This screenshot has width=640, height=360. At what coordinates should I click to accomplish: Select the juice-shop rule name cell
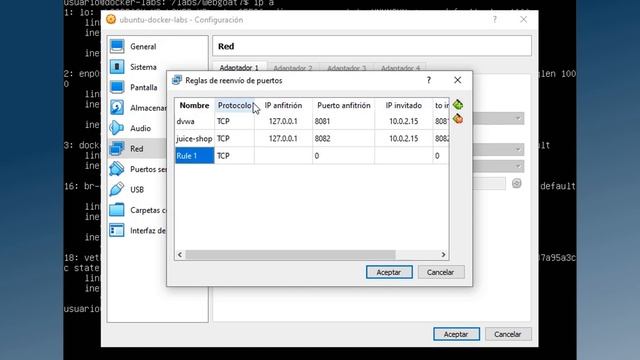195,139
